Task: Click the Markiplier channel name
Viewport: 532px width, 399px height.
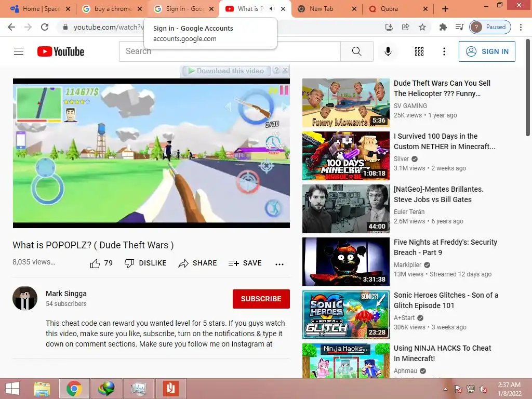Action: (x=407, y=264)
